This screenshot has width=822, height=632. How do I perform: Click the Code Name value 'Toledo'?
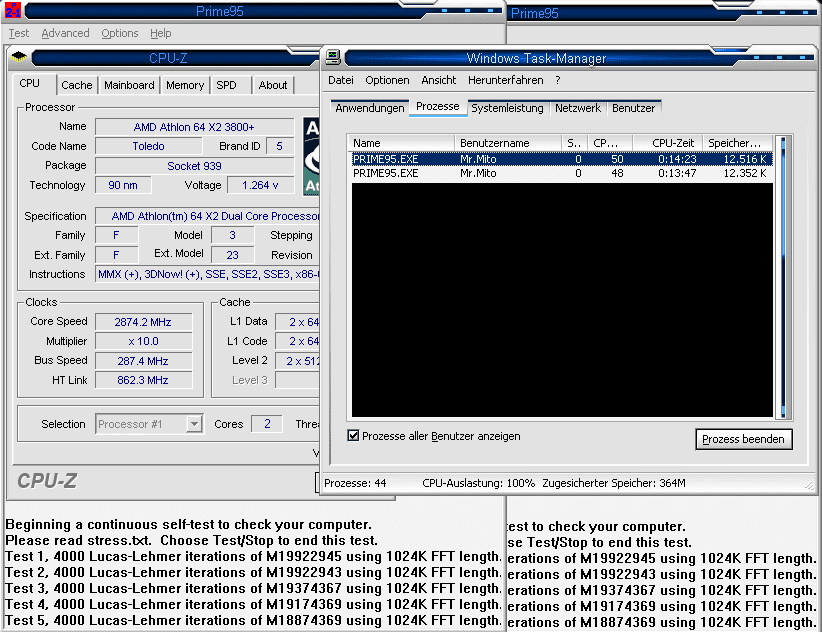148,146
